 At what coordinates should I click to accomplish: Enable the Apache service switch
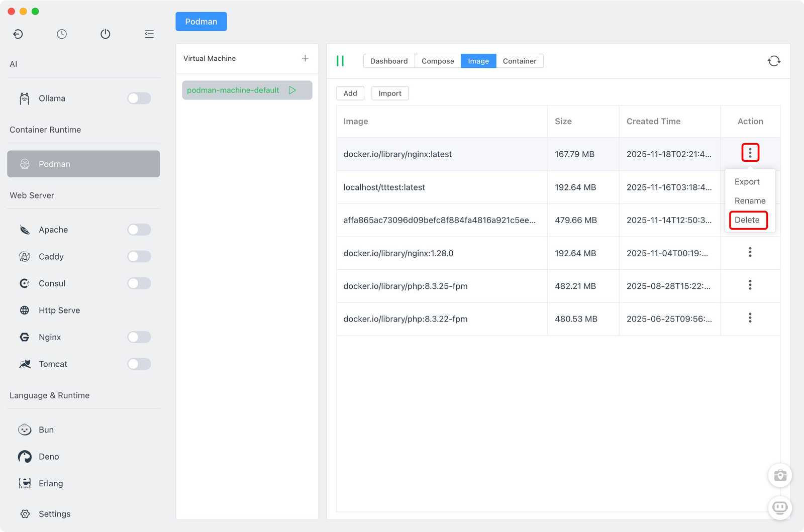tap(139, 230)
